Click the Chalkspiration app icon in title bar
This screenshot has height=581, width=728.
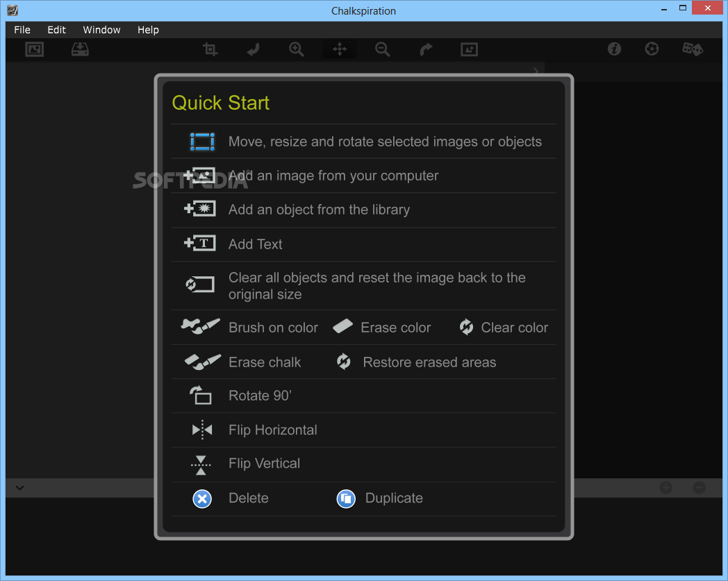[13, 10]
